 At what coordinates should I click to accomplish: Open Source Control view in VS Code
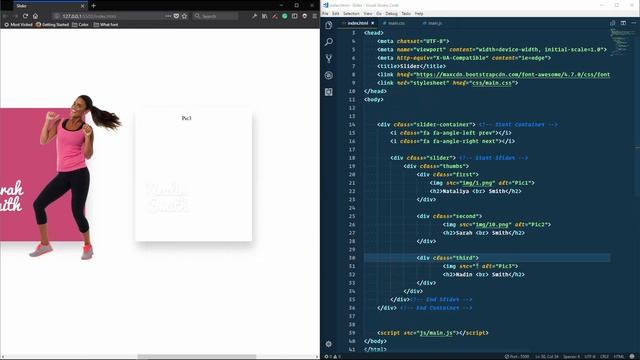tap(329, 58)
